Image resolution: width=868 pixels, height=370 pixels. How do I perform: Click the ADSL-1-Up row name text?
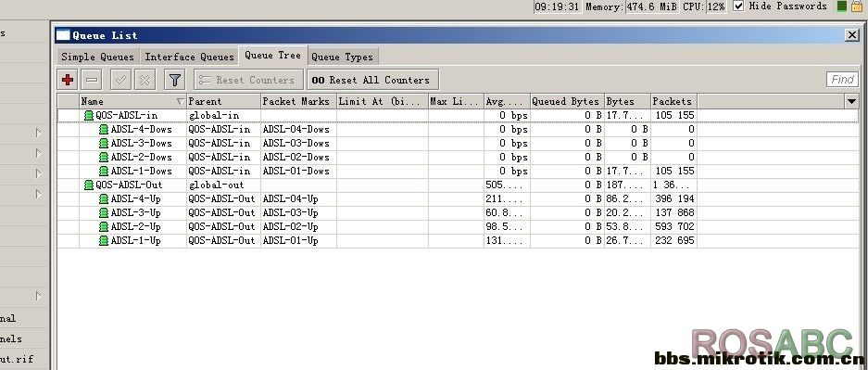point(135,240)
